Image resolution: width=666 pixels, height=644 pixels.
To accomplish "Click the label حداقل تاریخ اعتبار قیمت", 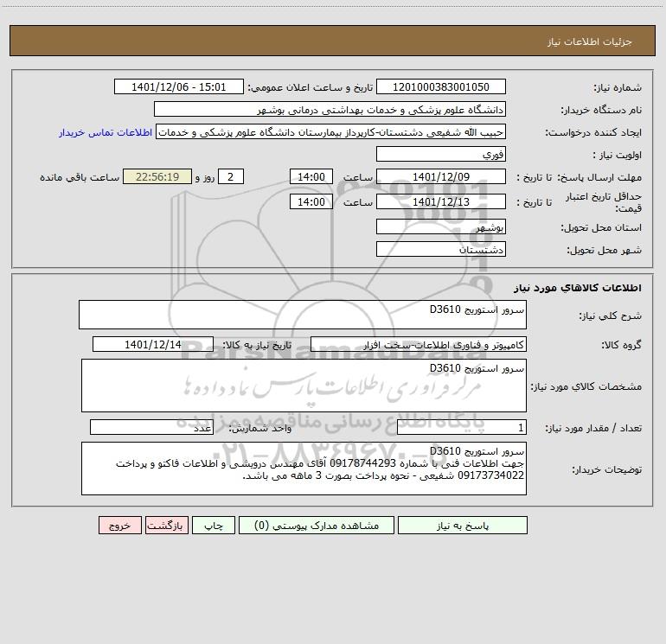I will pyautogui.click(x=604, y=202).
